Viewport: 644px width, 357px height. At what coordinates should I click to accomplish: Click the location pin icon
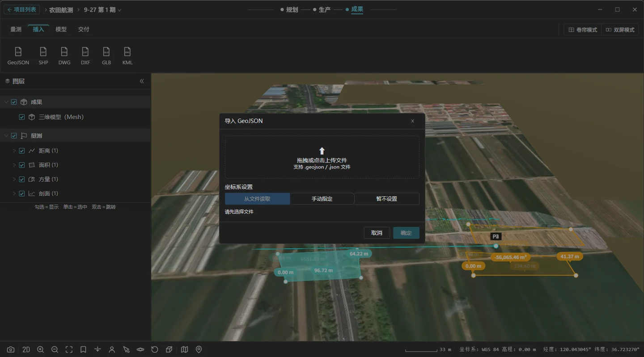(x=199, y=349)
